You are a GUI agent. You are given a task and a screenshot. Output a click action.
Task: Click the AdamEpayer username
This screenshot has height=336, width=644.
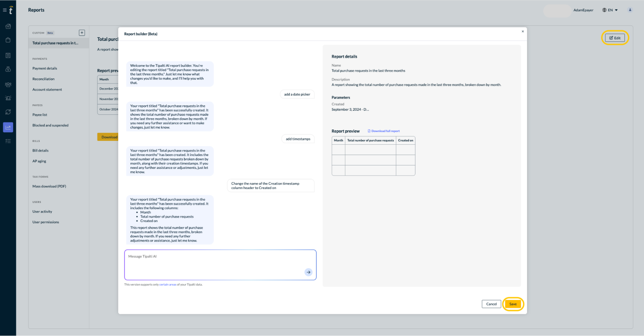583,10
